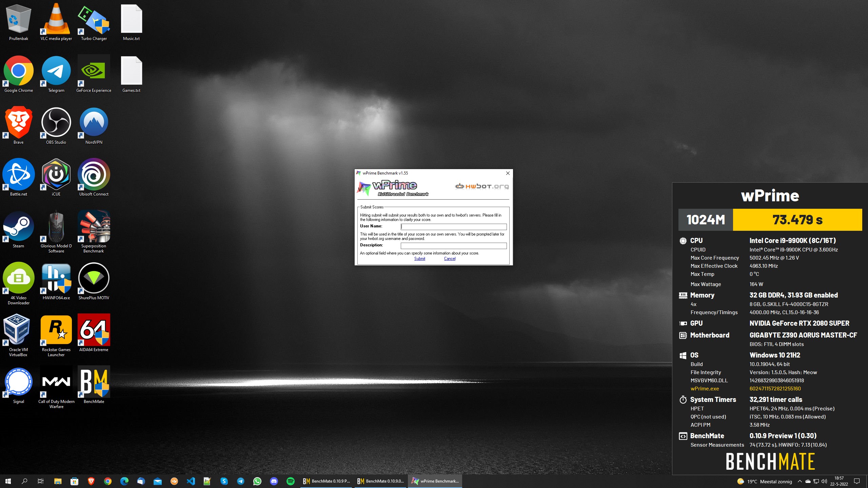Select the VLC media player desktop icon
The width and height of the screenshot is (868, 488).
coord(56,22)
